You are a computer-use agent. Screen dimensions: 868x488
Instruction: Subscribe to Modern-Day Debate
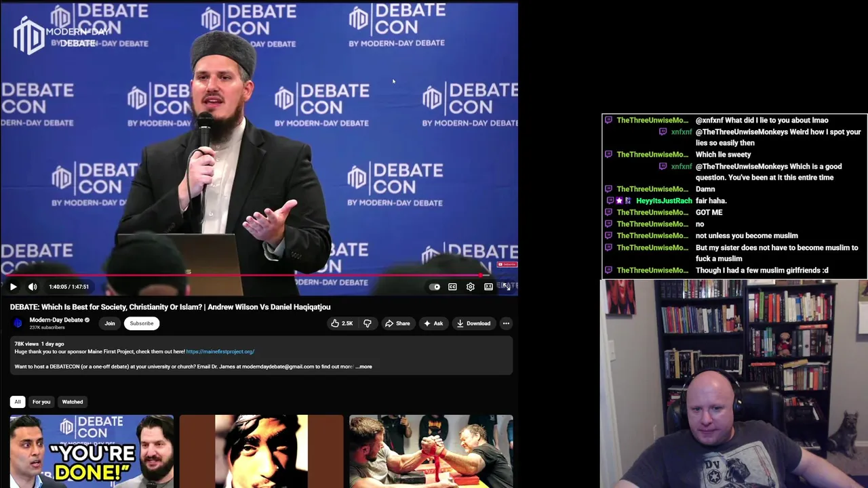click(x=142, y=323)
